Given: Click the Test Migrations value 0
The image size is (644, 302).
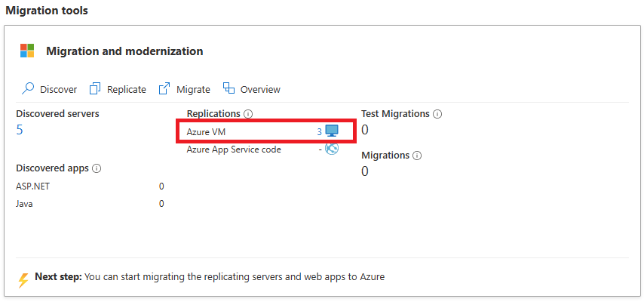Looking at the screenshot, I should point(365,130).
